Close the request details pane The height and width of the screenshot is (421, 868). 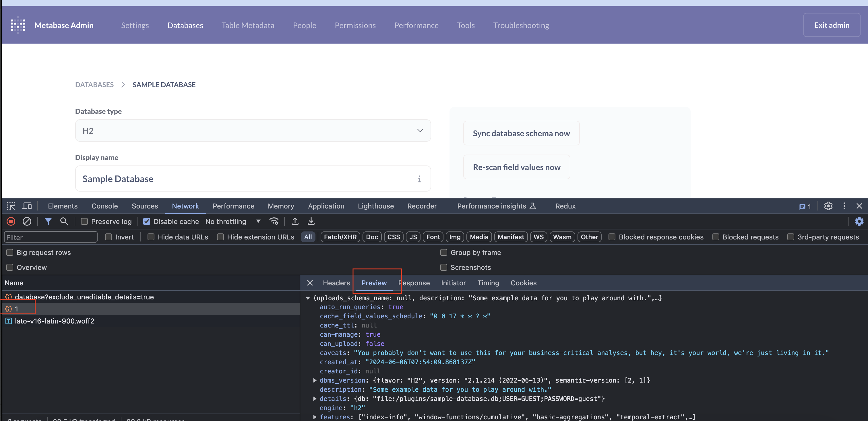[310, 283]
